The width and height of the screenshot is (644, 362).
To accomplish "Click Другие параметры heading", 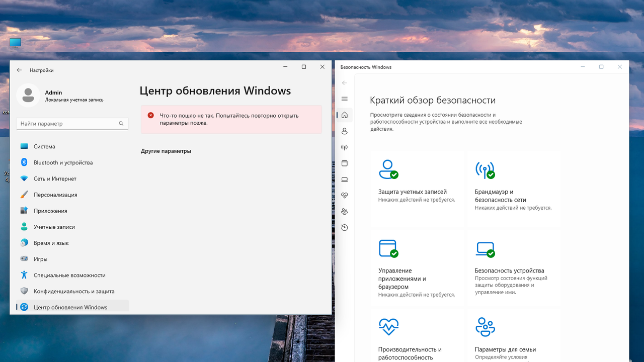I will 166,151.
